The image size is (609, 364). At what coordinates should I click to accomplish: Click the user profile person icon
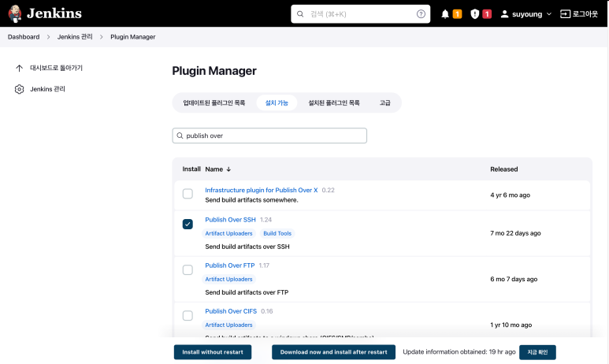click(x=504, y=14)
